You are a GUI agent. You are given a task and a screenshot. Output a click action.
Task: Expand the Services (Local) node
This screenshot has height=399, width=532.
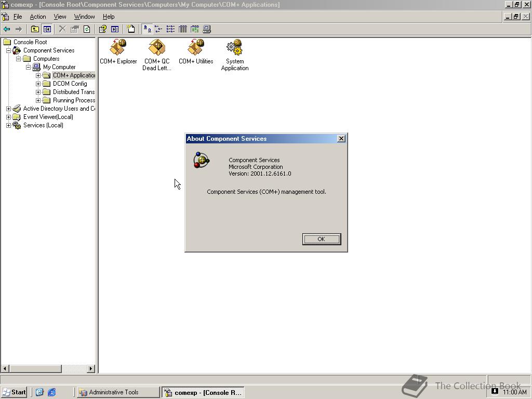8,126
